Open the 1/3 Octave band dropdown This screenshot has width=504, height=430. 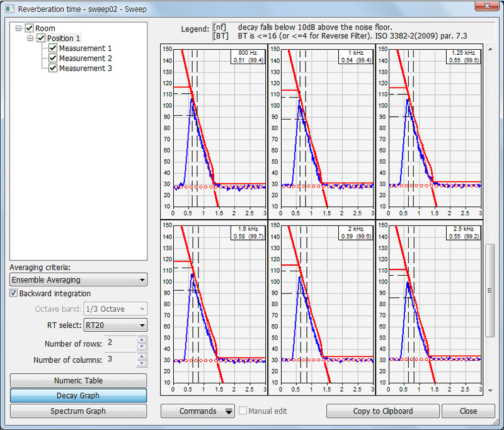point(115,309)
